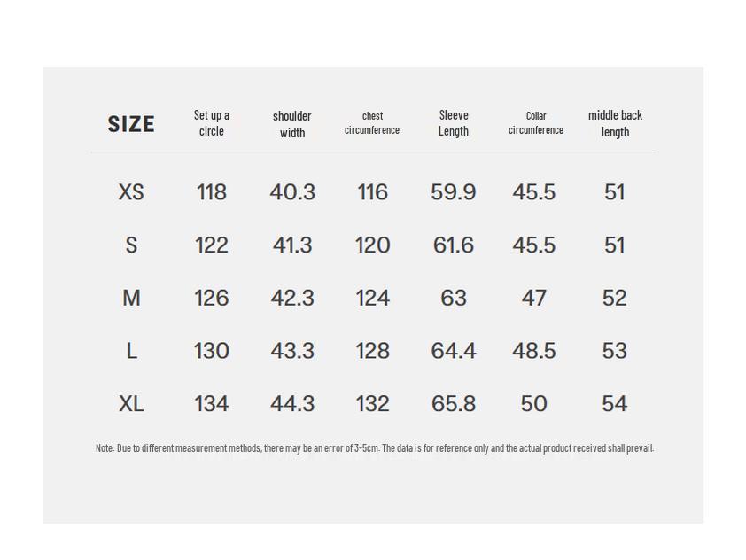Select the "Set up a circle" header
Image resolution: width=746 pixels, height=560 pixels.
pyautogui.click(x=212, y=123)
